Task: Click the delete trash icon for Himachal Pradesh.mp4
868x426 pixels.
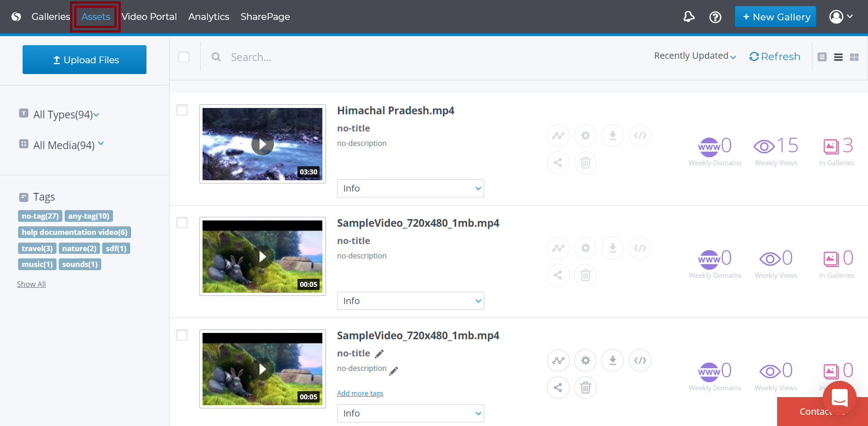Action: 585,163
